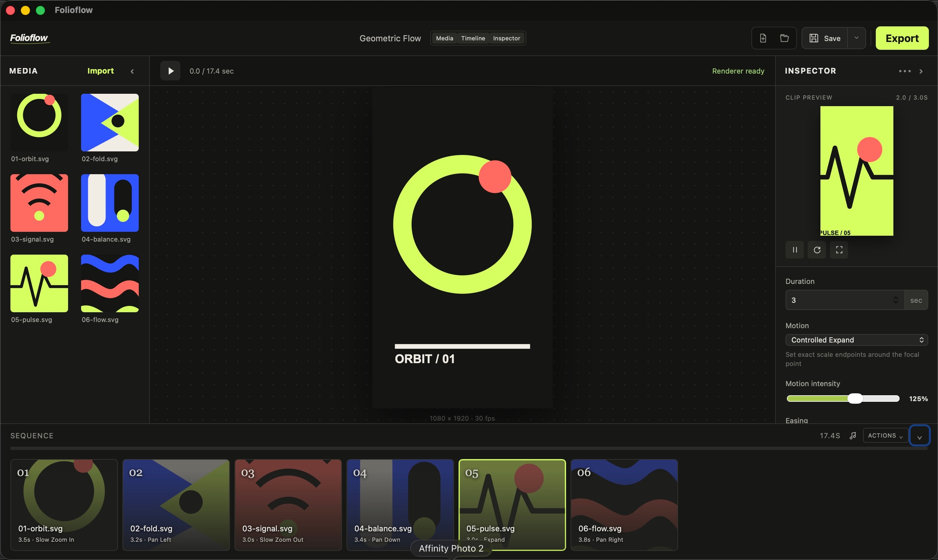938x560 pixels.
Task: Select sequence clip 06 Pan Right
Action: (x=624, y=505)
